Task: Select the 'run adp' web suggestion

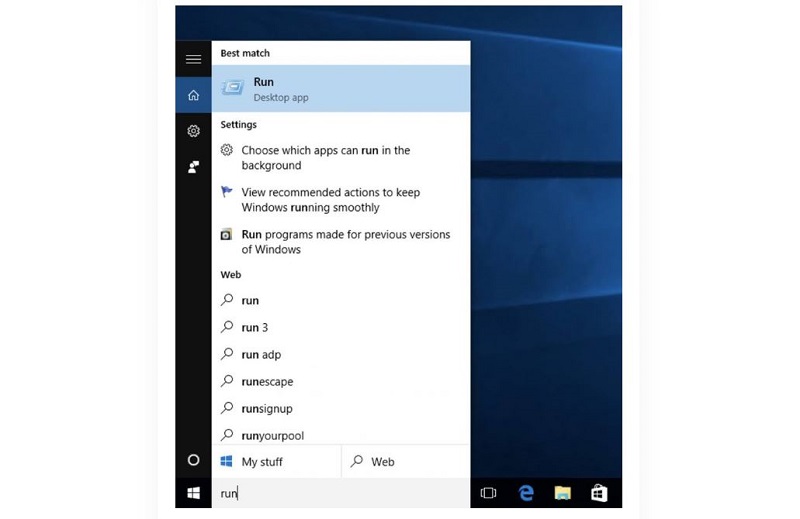Action: [x=341, y=354]
